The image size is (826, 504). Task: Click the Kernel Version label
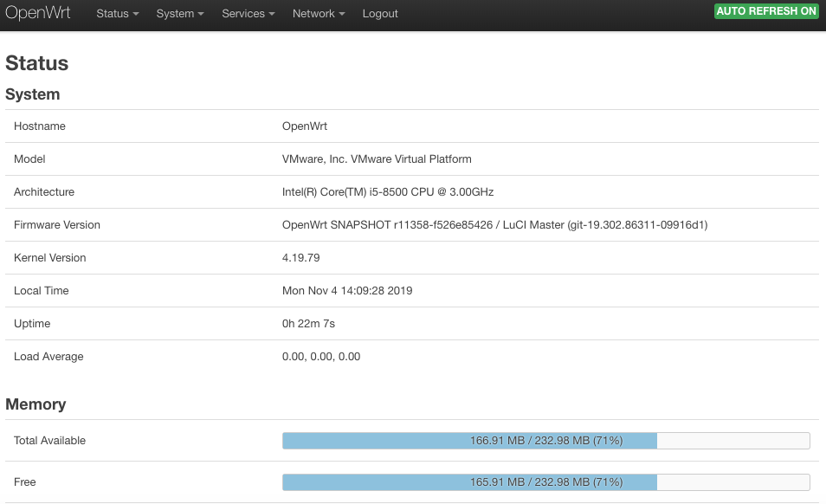coord(50,258)
